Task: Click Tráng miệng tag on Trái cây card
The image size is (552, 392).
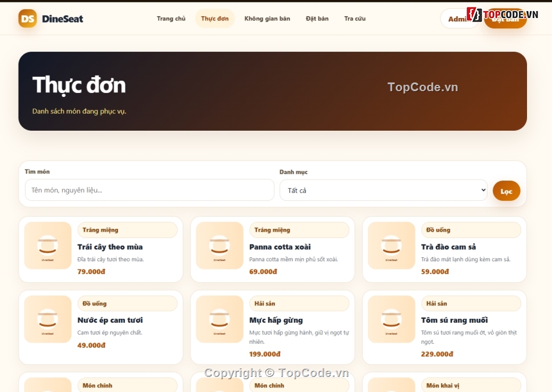Action: (127, 230)
